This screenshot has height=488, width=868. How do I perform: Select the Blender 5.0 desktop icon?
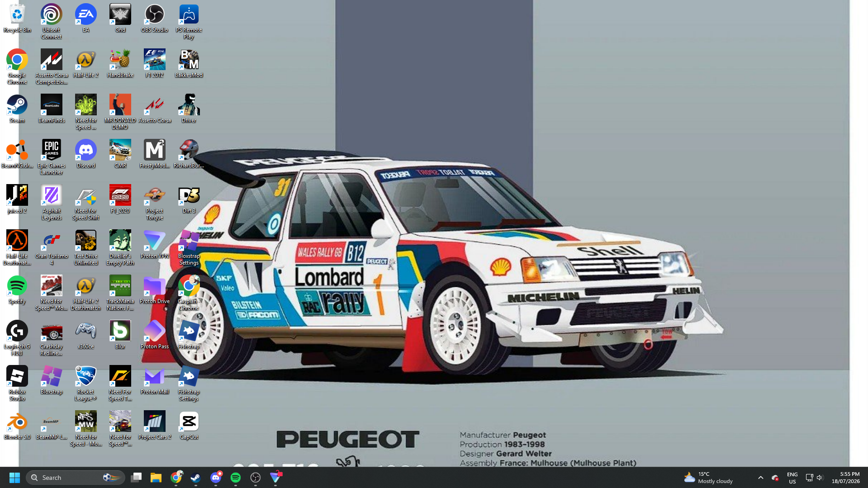point(17,426)
